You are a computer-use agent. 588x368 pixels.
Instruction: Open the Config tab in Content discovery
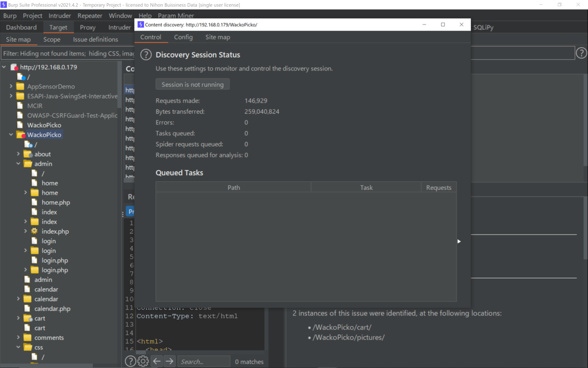183,37
